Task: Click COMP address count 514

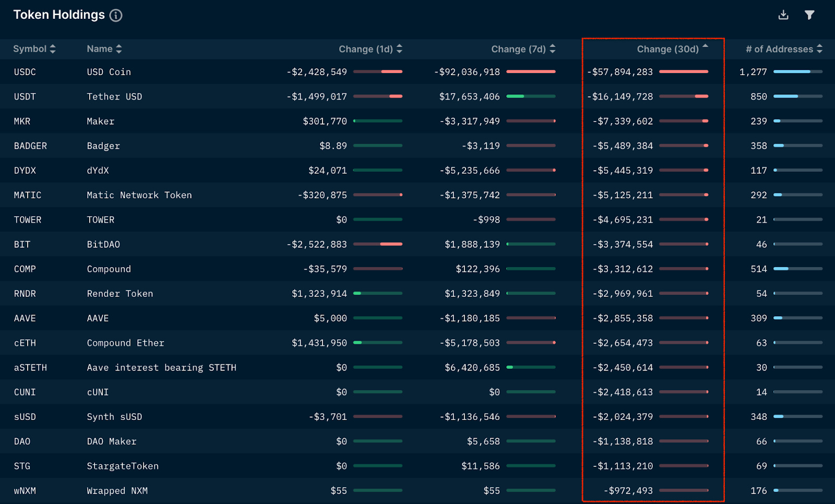Action: tap(759, 269)
